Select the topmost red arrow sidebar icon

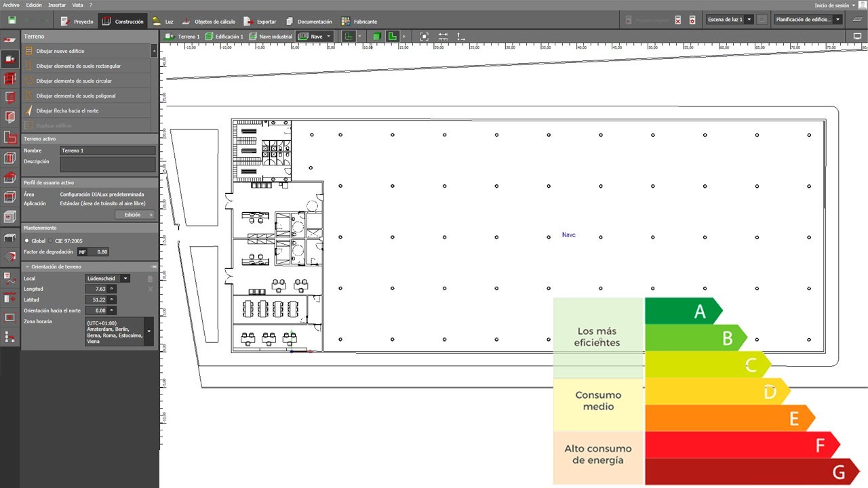(x=9, y=40)
